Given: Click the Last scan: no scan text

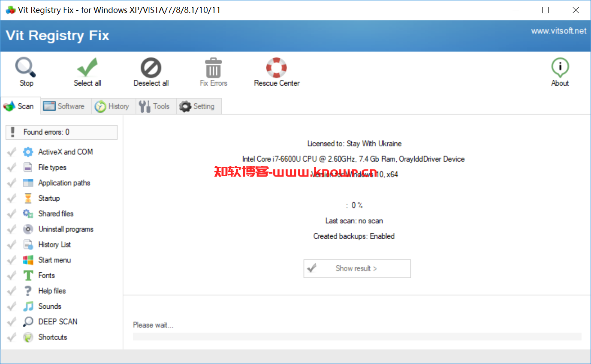Looking at the screenshot, I should coord(354,221).
